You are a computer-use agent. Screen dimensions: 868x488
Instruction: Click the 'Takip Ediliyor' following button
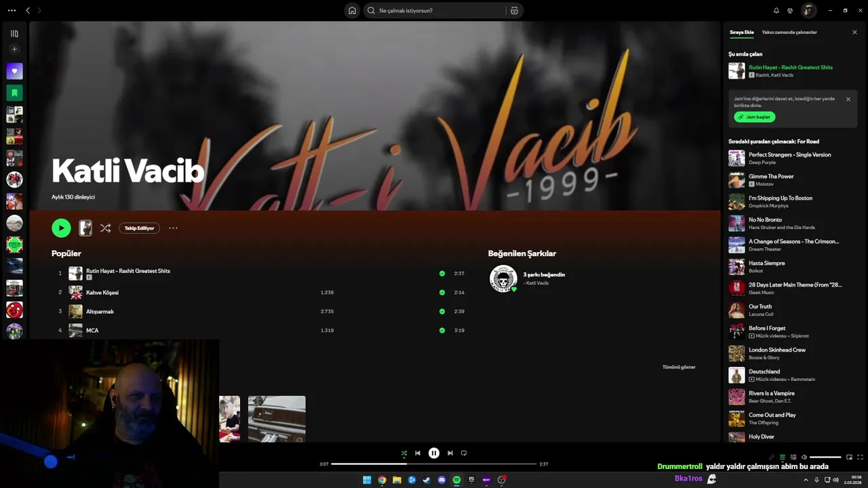coord(140,228)
